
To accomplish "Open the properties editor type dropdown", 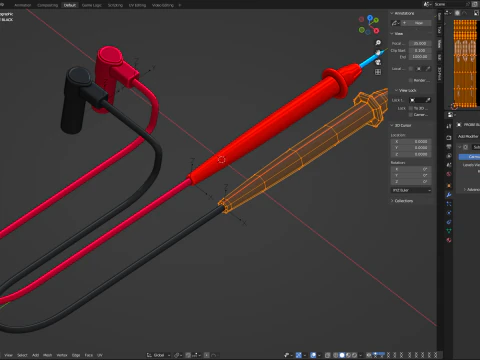I will (x=451, y=115).
